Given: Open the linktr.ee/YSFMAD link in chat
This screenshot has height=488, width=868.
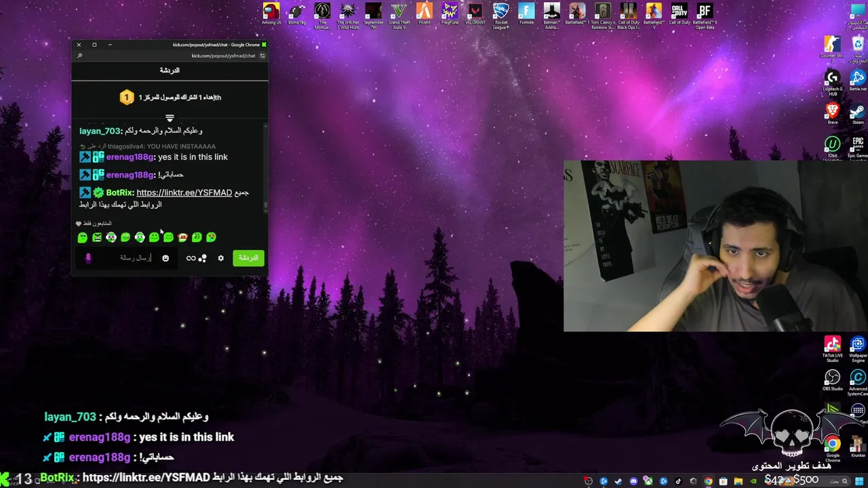Looking at the screenshot, I should coord(184,192).
